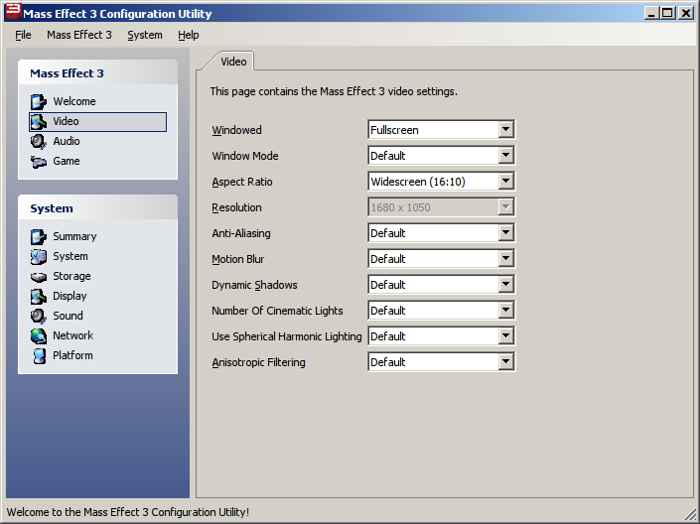Click the Mass Effect 3 title bar icon
The image size is (700, 524).
point(13,12)
